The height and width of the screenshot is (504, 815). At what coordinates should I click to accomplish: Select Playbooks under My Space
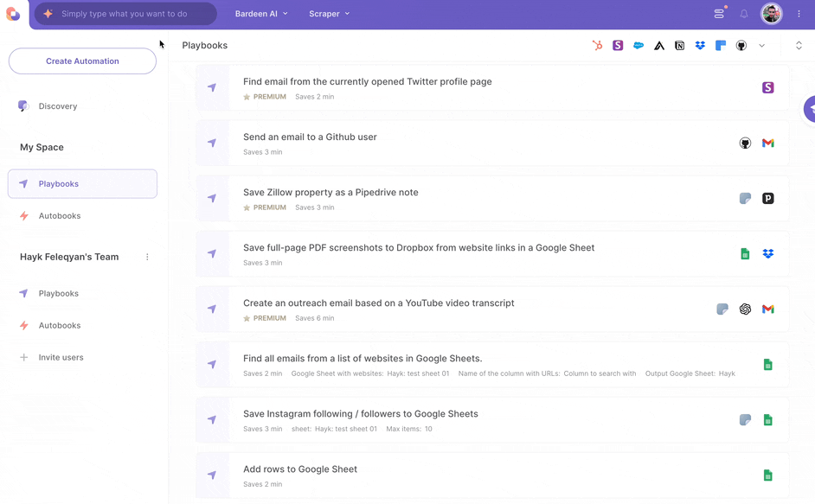[x=82, y=183]
